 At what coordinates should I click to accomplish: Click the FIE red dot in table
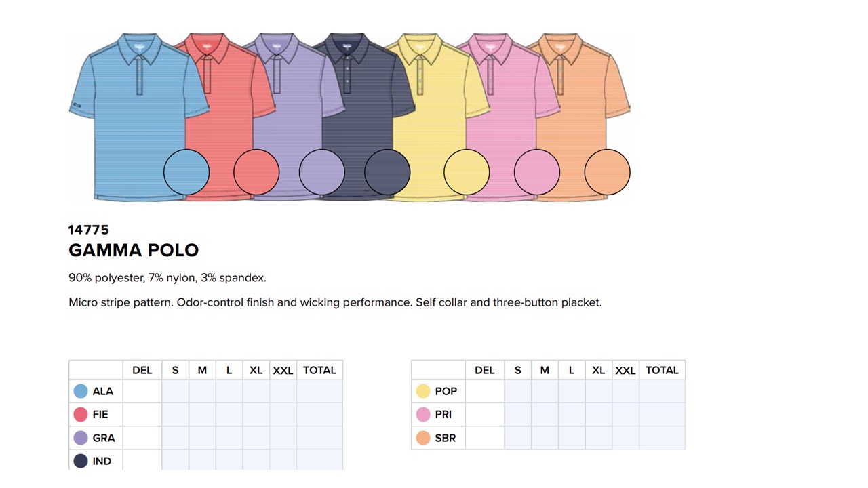tap(81, 414)
